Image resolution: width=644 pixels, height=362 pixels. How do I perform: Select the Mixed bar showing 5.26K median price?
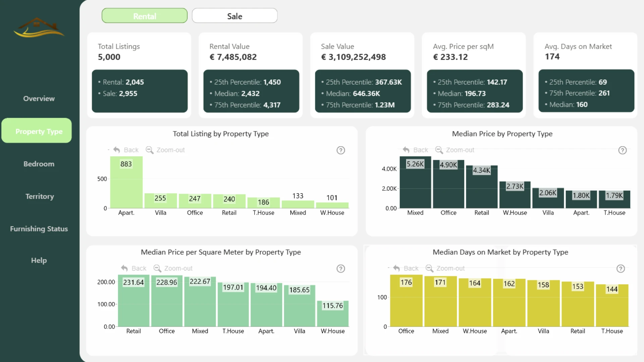(x=415, y=182)
